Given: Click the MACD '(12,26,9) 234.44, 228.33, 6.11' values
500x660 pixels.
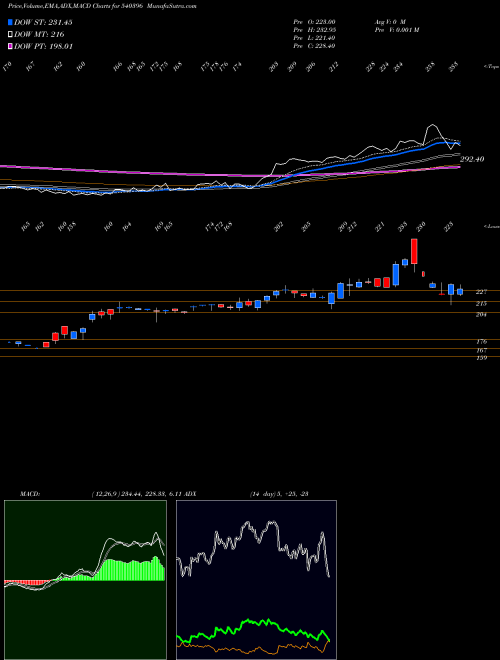Looking at the screenshot, I should tap(136, 494).
